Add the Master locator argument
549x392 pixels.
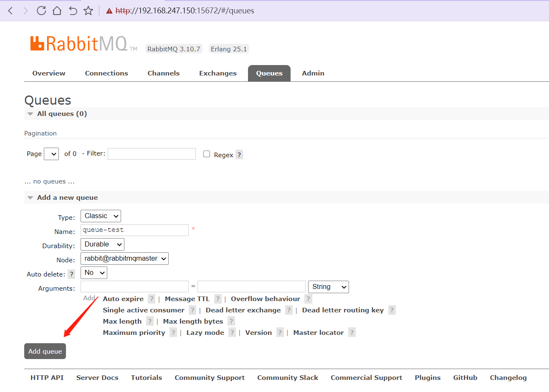click(x=319, y=333)
